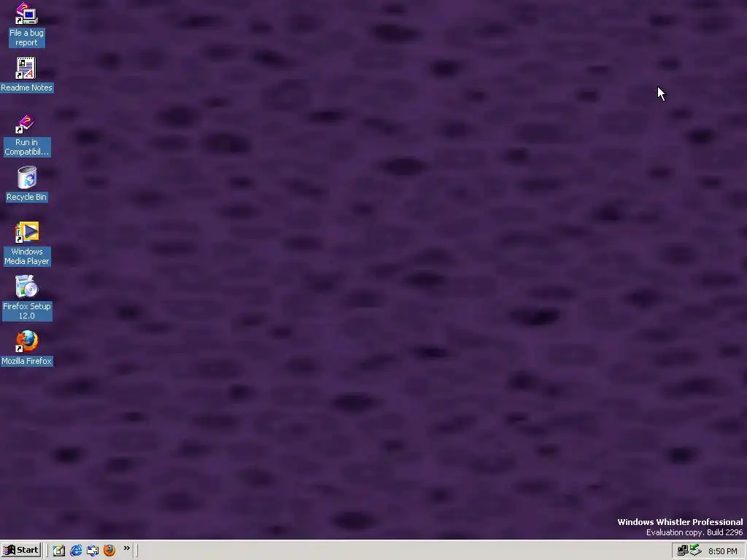Click the Show Desktop quick launch icon
The width and height of the screenshot is (747, 560).
click(x=59, y=551)
